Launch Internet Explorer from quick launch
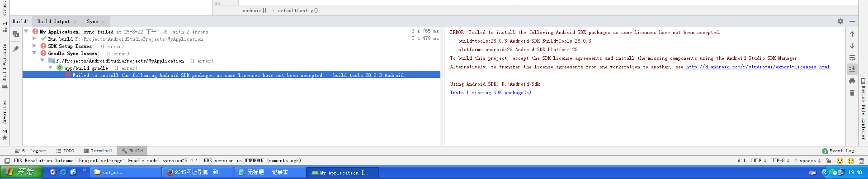Image resolution: width=868 pixels, height=179 pixels. tap(63, 172)
